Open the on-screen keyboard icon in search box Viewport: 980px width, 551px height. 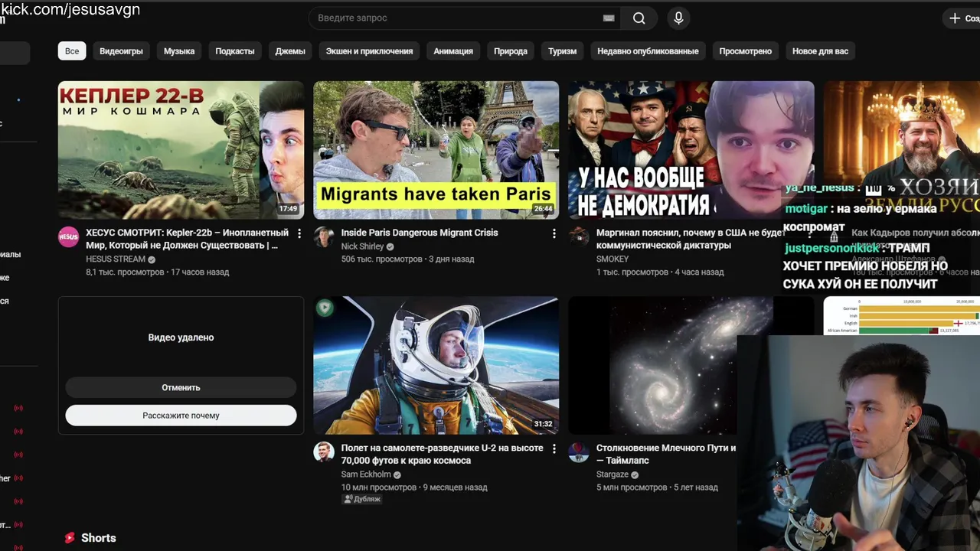point(609,18)
